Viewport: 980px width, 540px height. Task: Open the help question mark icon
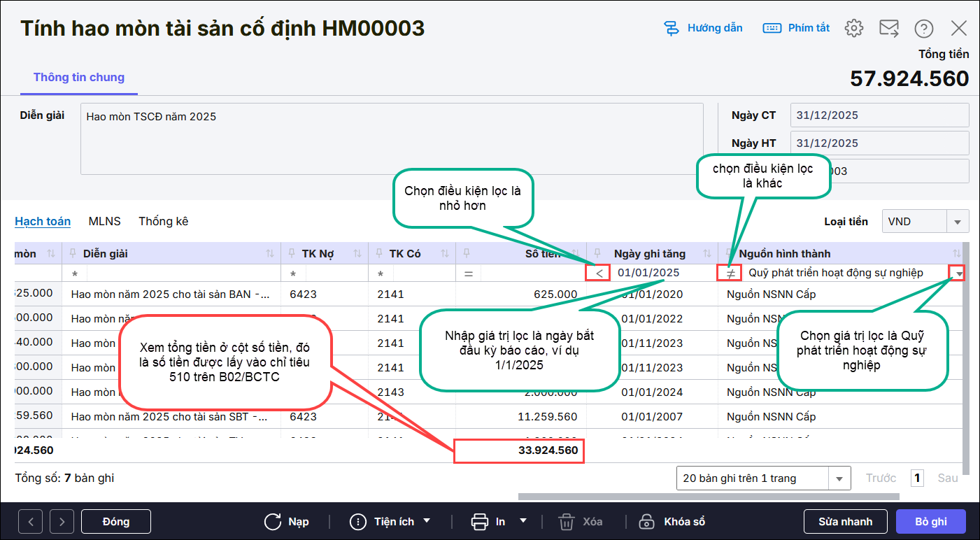click(x=924, y=28)
